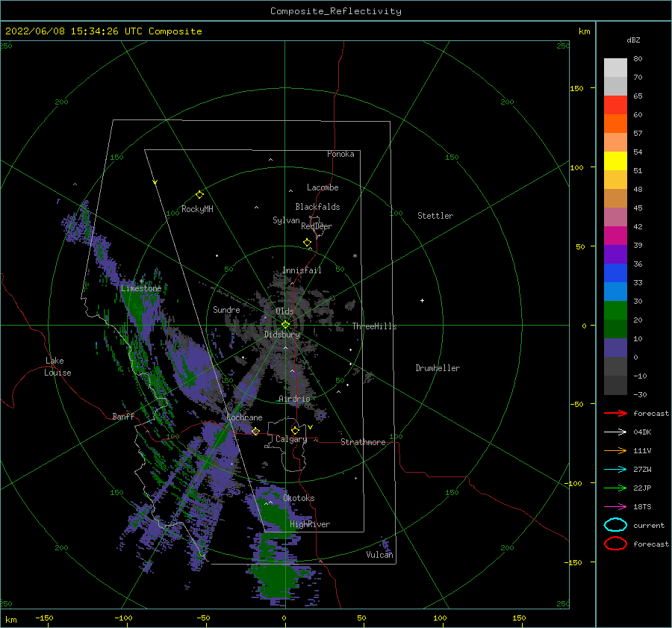
Task: Click the km unit label at bottom left
Action: pos(10,620)
